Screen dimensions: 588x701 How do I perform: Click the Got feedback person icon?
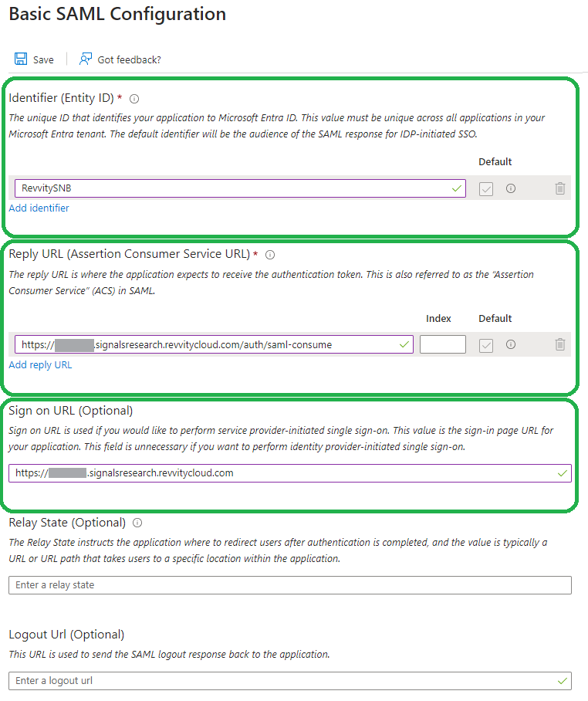[x=86, y=59]
